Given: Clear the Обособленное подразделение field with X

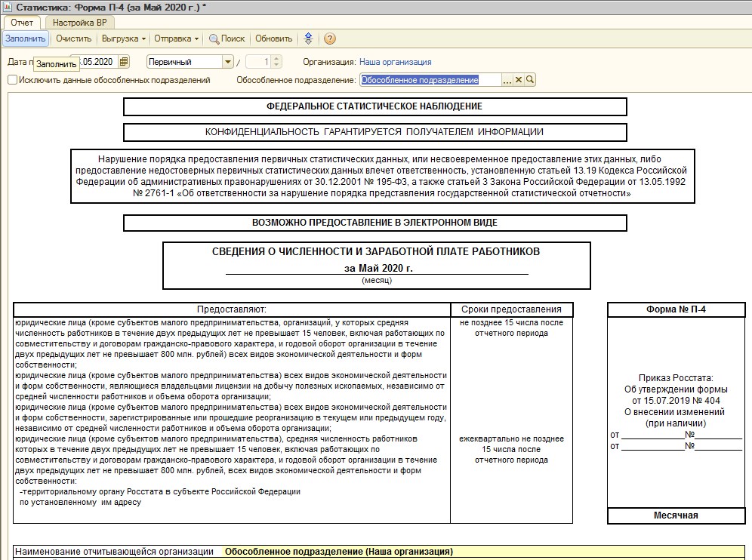Looking at the screenshot, I should point(519,80).
